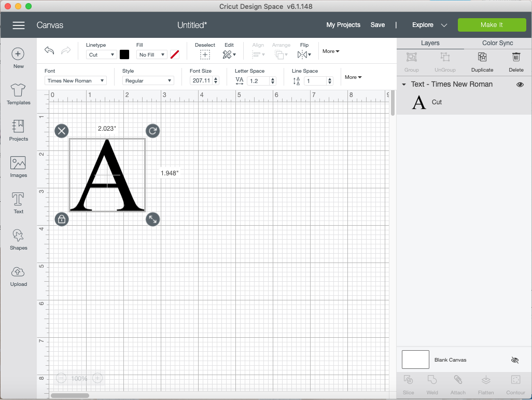The image size is (532, 400).
Task: Toggle the lock aspect ratio handle
Action: (62, 219)
